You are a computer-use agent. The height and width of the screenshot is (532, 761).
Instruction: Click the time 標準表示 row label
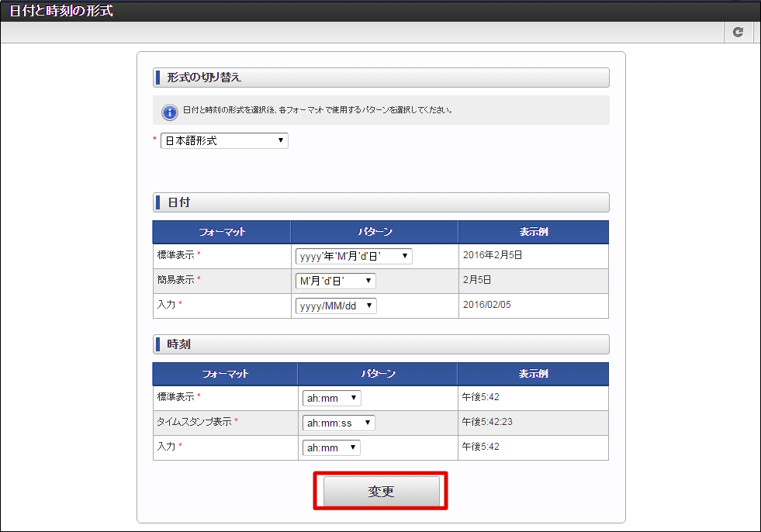click(x=175, y=397)
